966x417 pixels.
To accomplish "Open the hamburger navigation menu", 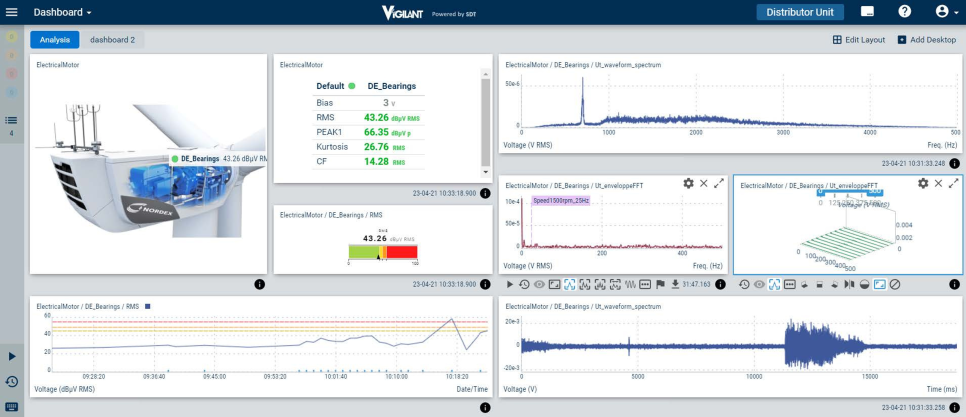I will tap(12, 12).
